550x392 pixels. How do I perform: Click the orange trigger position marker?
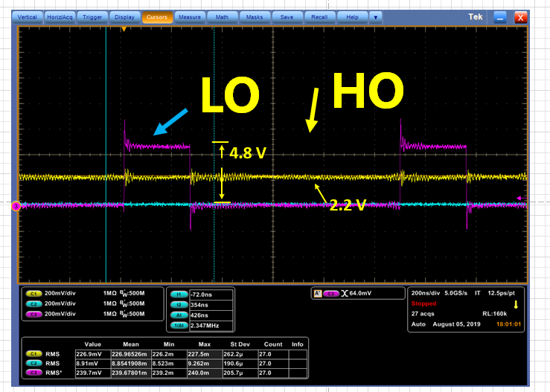124,30
